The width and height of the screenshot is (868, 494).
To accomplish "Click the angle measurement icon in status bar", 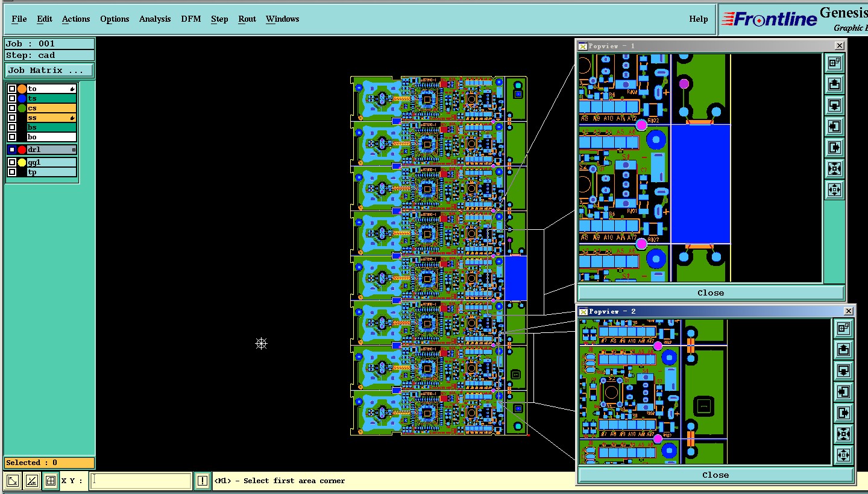I will click(32, 481).
